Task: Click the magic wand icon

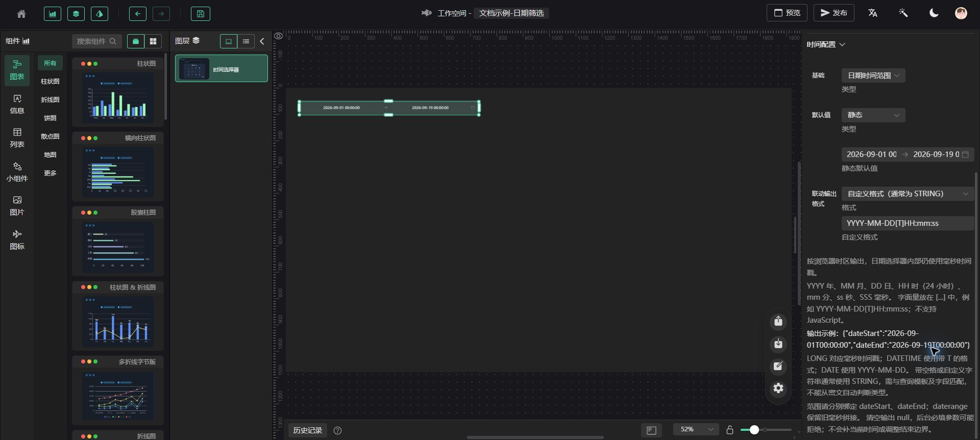Action: coord(903,13)
